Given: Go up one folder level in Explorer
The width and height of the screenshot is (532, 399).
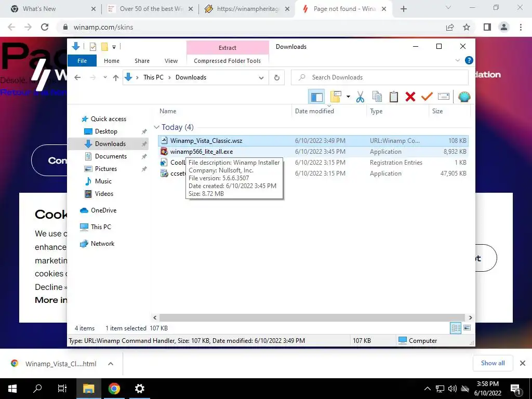Looking at the screenshot, I should coord(116,78).
